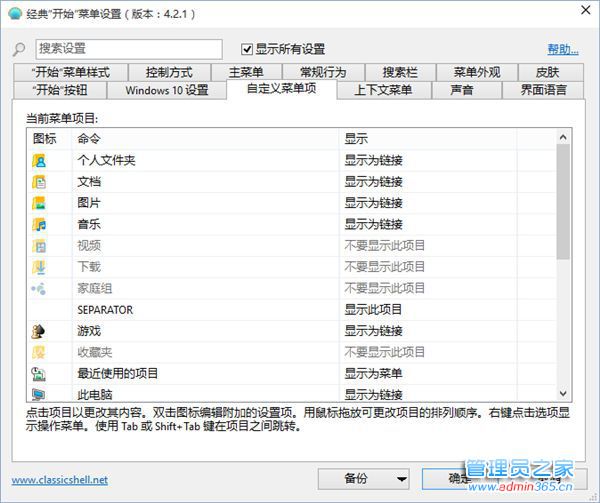Click the Classic Shell app icon in title bar
The width and height of the screenshot is (600, 503).
(x=15, y=14)
